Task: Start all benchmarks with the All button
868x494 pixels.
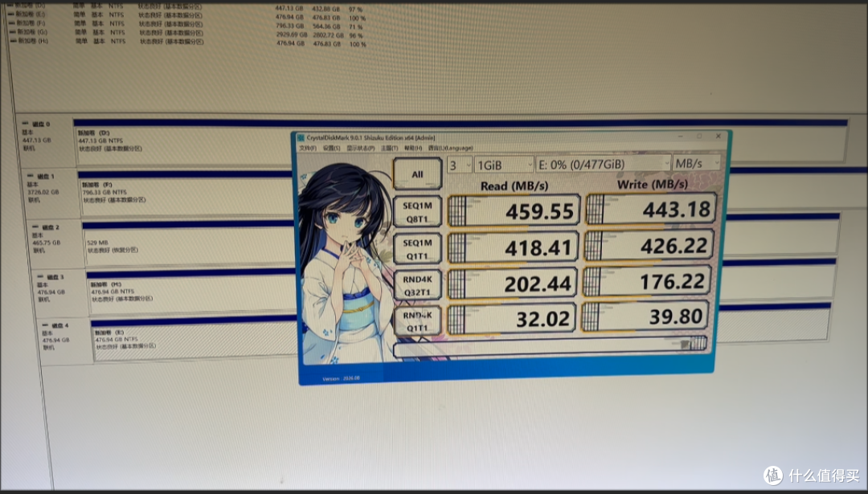Action: pyautogui.click(x=417, y=174)
